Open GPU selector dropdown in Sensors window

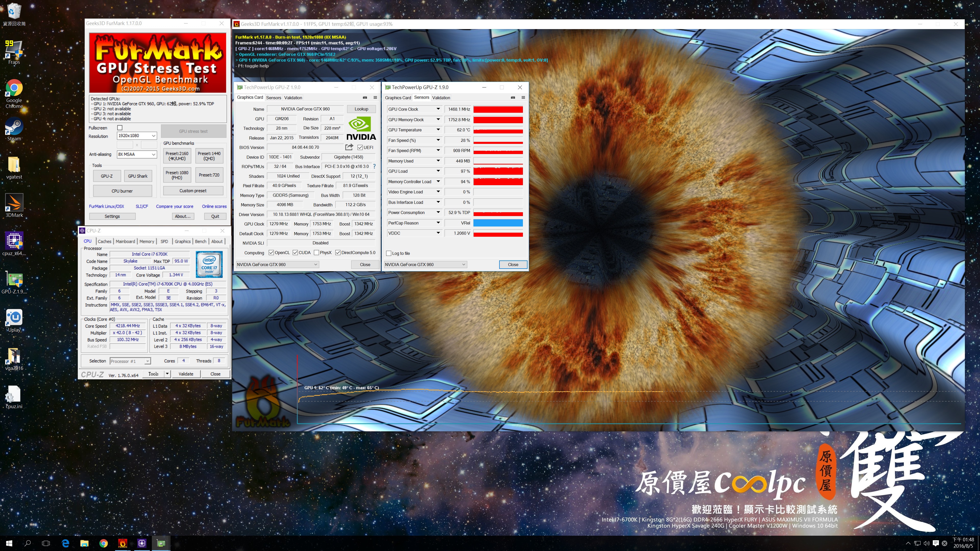pyautogui.click(x=425, y=264)
